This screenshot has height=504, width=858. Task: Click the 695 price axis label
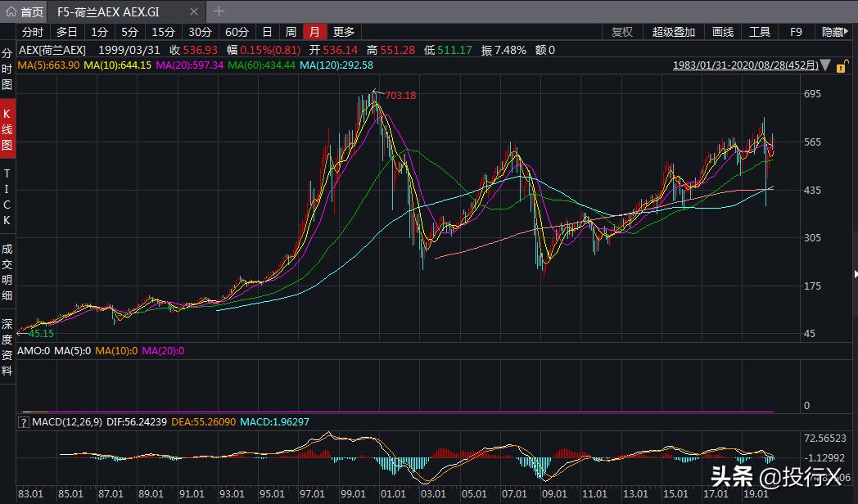(812, 94)
